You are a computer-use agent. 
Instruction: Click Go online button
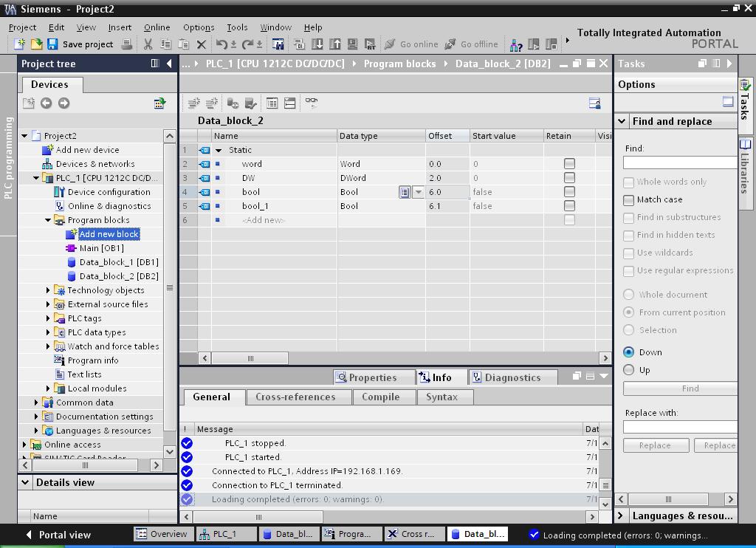412,44
